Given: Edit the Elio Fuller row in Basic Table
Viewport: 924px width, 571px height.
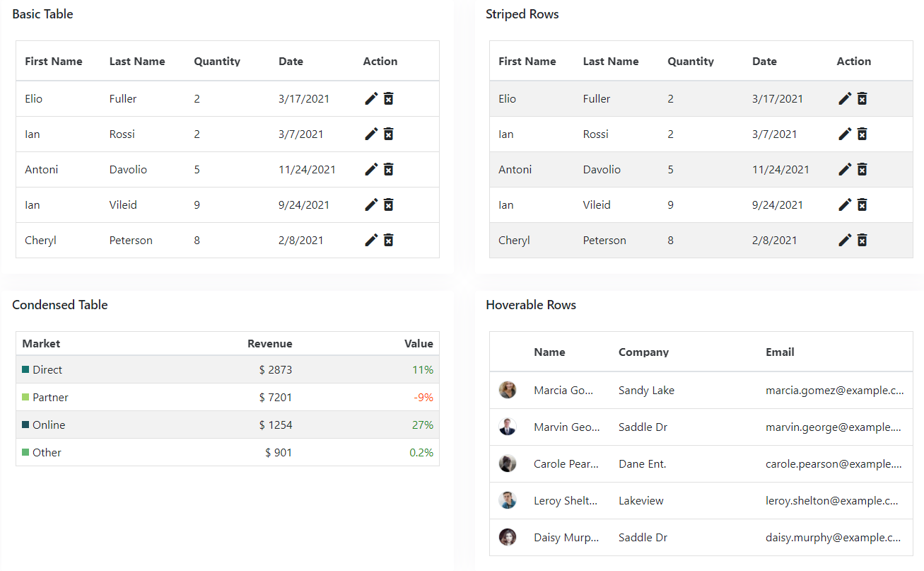Looking at the screenshot, I should click(371, 98).
